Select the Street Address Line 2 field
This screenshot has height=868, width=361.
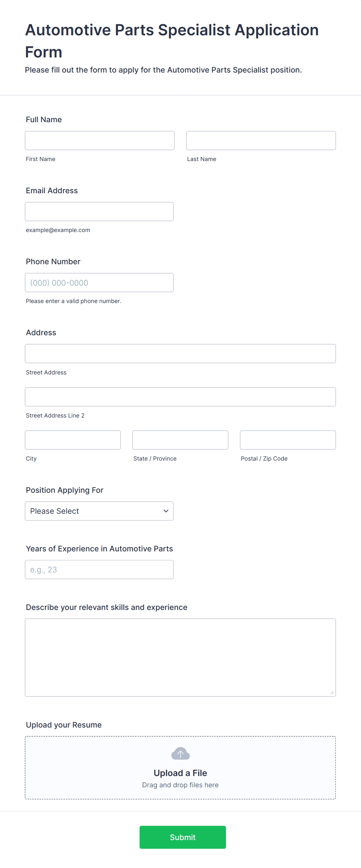click(x=180, y=397)
